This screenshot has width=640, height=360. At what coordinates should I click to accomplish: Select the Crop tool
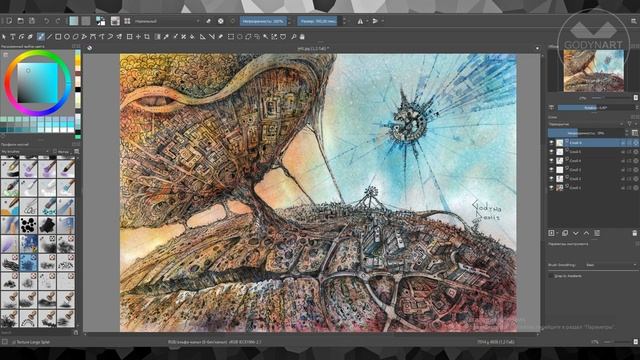tap(147, 37)
